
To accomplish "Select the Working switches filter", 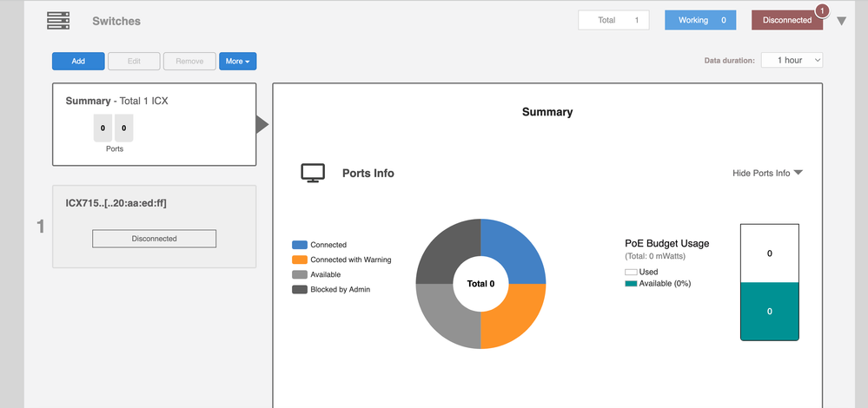I will (700, 20).
